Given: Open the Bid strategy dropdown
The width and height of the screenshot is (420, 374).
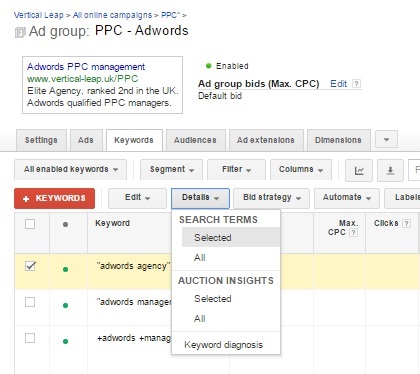Looking at the screenshot, I should 271,198.
